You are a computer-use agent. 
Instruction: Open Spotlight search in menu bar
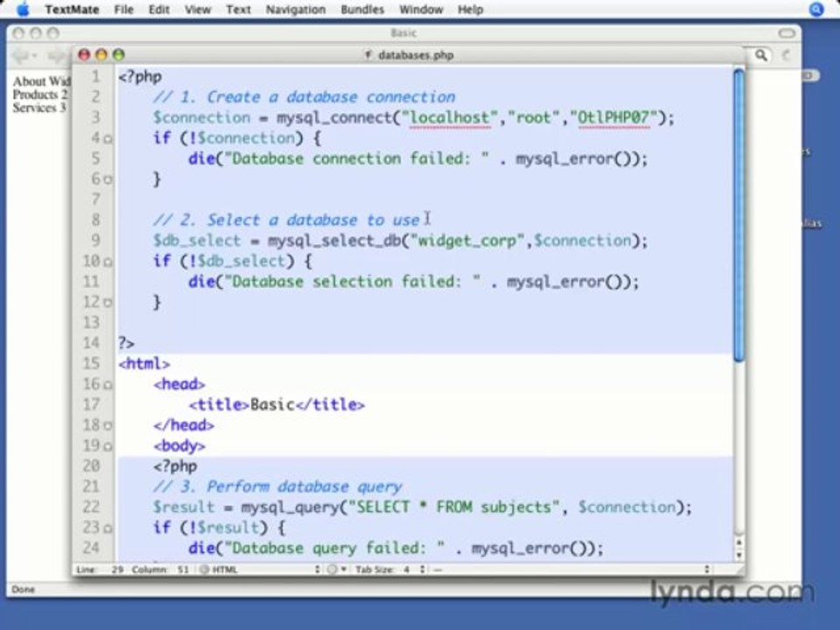[x=816, y=9]
